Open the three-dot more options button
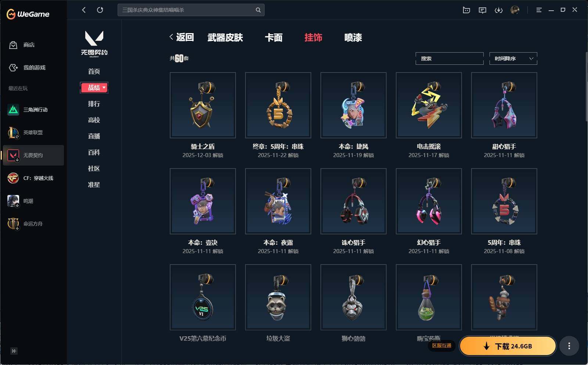 tap(569, 346)
